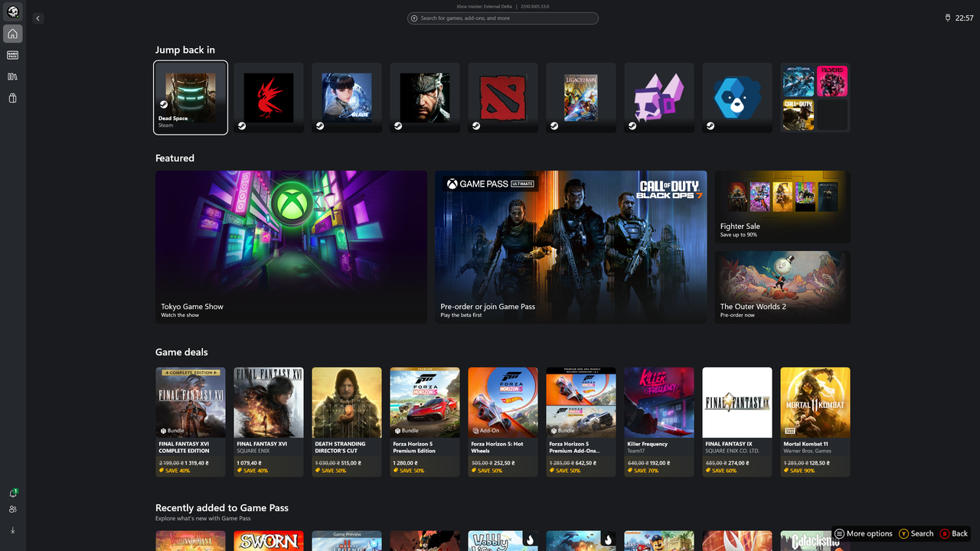Open the Game Preview tile in Game Pass row
Viewport: 980px width, 551px height.
click(347, 541)
